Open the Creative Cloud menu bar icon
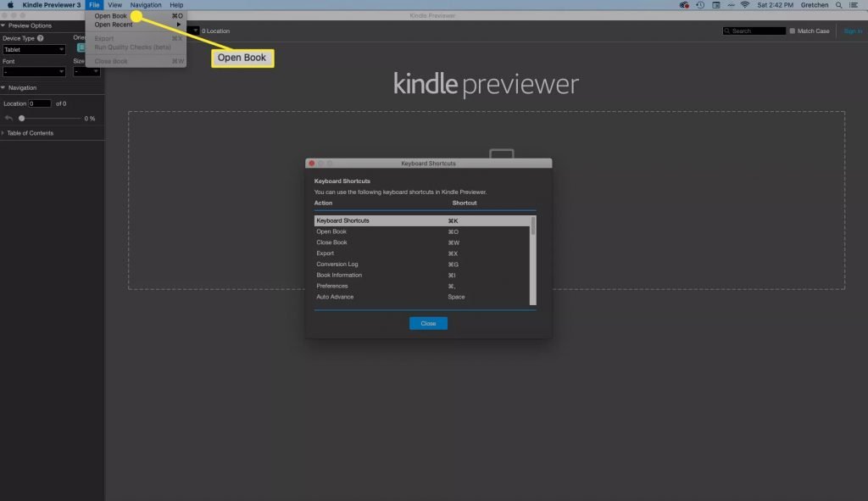 click(x=684, y=5)
